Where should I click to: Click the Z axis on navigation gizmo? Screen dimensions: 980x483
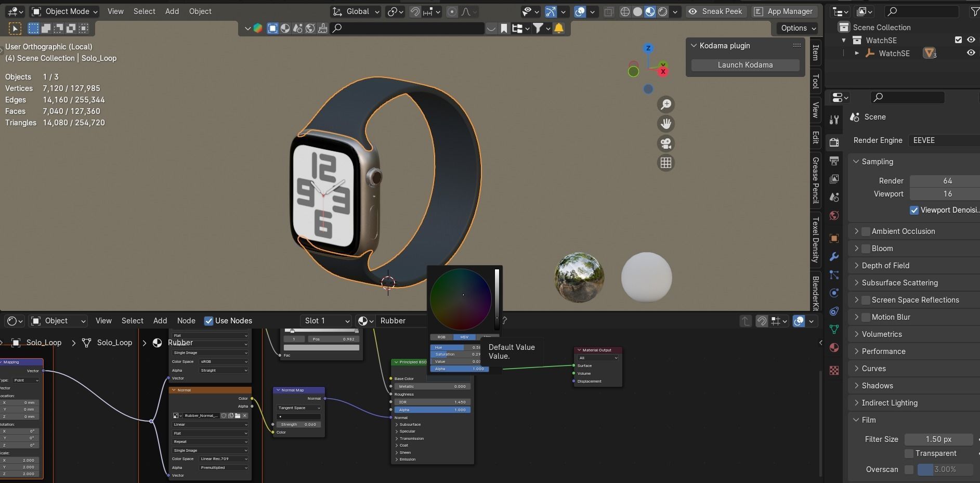pos(648,48)
